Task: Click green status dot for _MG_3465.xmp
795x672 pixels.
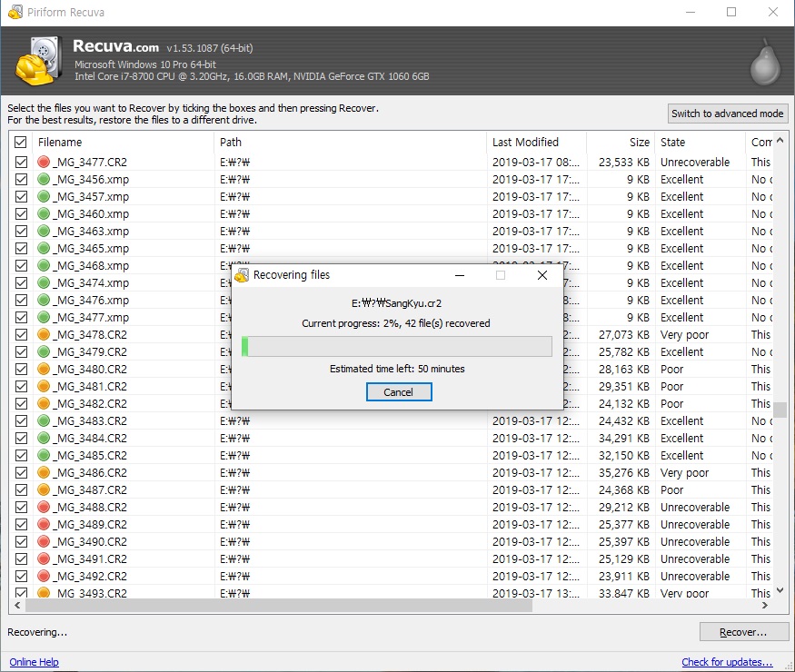Action: pos(44,248)
